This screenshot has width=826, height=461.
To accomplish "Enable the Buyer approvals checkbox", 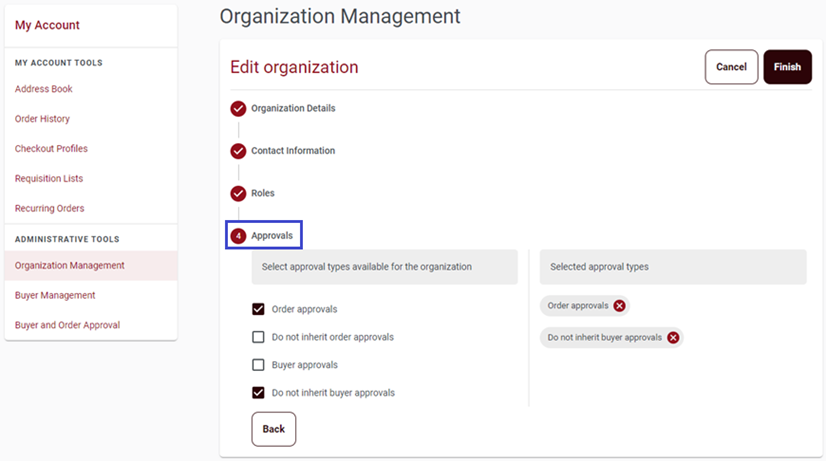I will (x=258, y=365).
